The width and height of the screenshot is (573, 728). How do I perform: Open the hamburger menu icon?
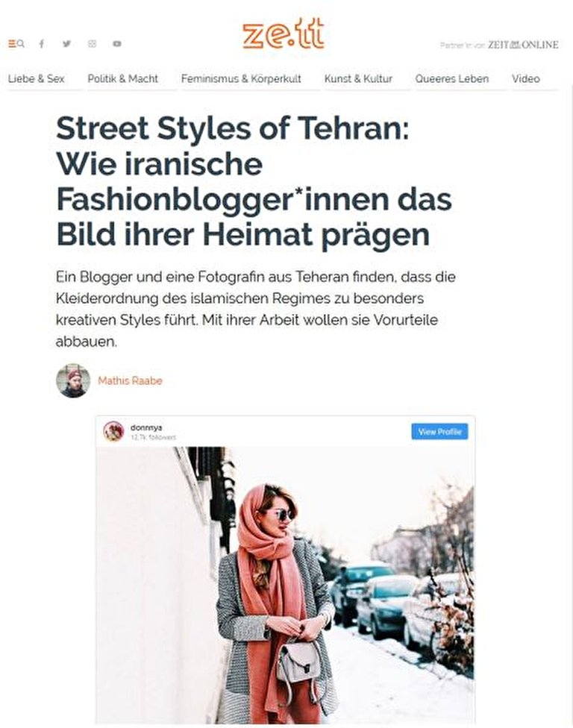(12, 44)
